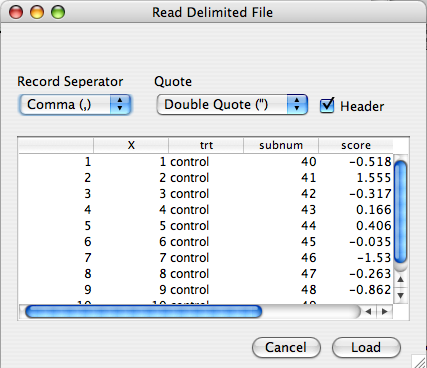Click the Cancel button
Screen dimensions: 427x368
tap(286, 348)
